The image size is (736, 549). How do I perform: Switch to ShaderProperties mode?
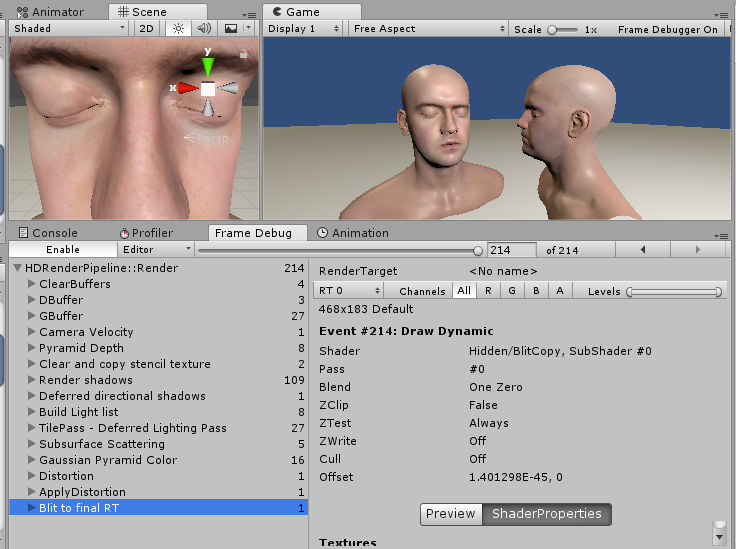pos(547,514)
